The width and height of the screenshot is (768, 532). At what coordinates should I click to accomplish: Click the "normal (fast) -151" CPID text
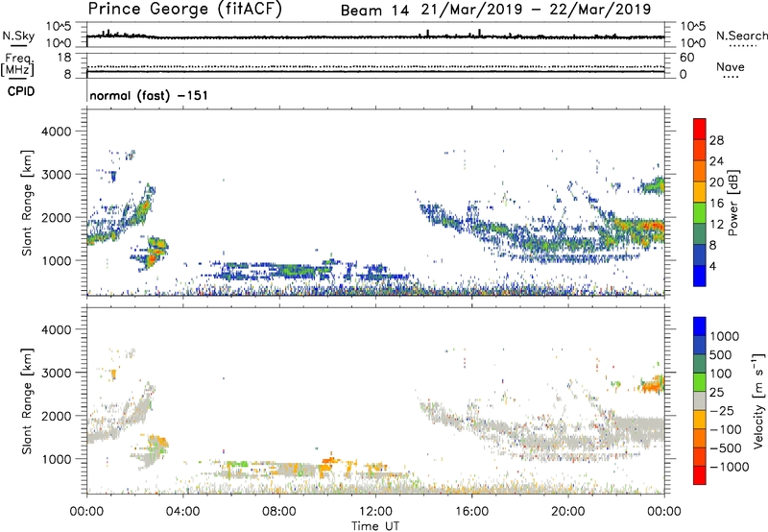tap(149, 95)
